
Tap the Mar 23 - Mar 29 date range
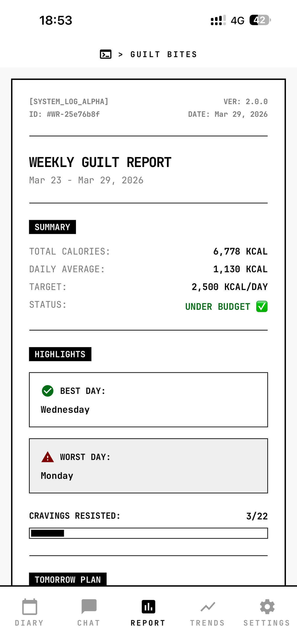(86, 180)
